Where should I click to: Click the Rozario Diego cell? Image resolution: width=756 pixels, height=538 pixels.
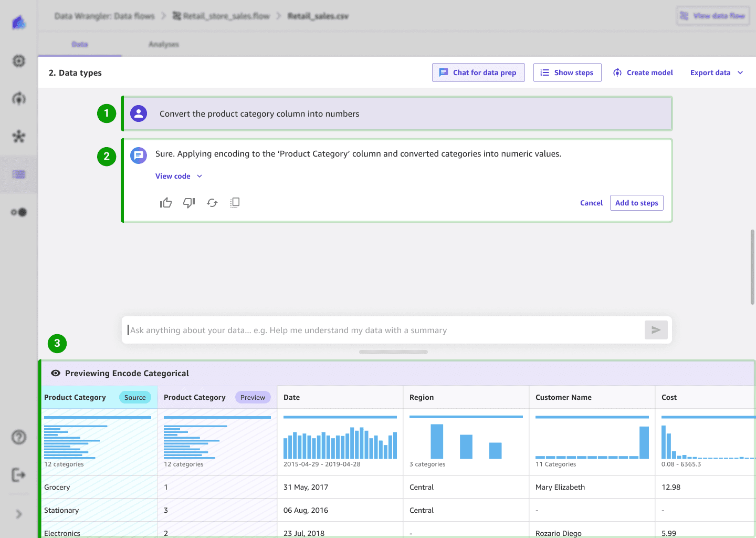(x=592, y=531)
